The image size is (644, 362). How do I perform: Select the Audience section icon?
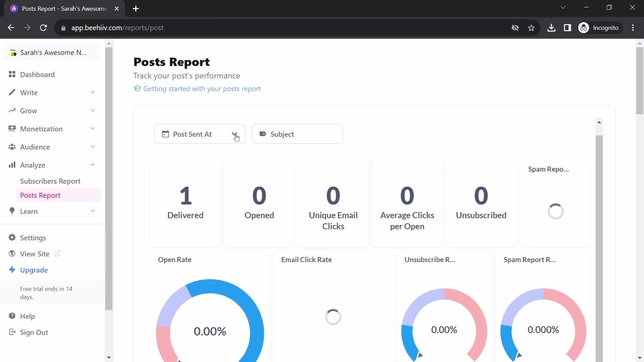(x=12, y=147)
